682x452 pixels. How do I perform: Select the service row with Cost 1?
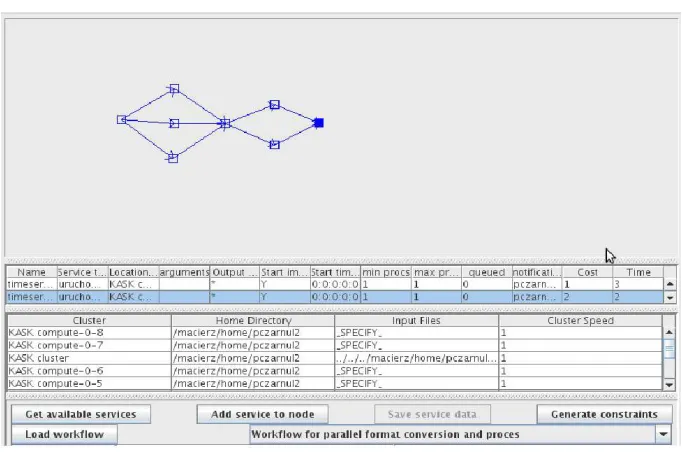tap(335, 285)
